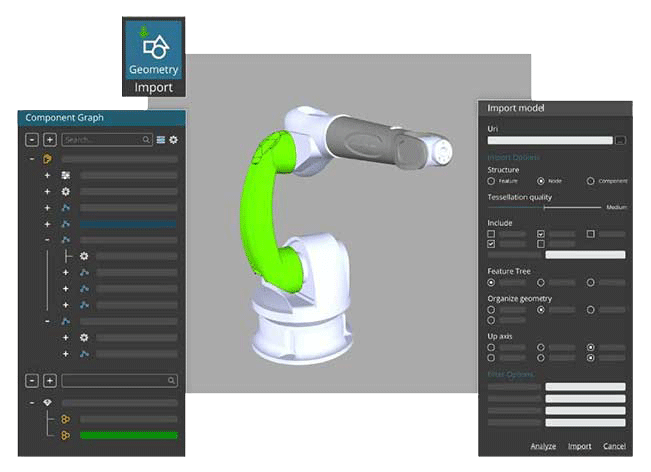Screen dimensions: 651x472
Task: Click the root component node icon
Action: tap(47, 159)
